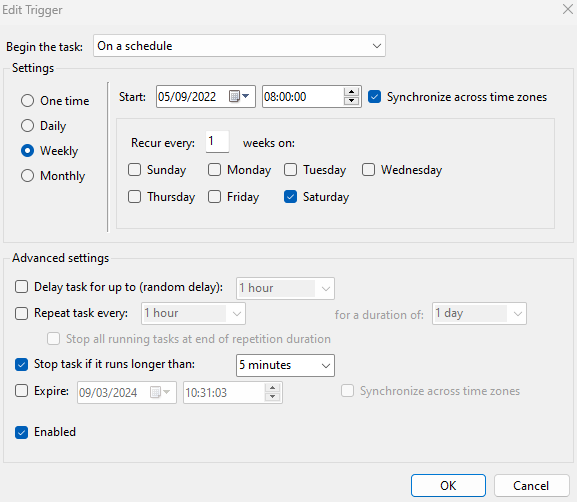Select the Weekly radio button

click(27, 151)
